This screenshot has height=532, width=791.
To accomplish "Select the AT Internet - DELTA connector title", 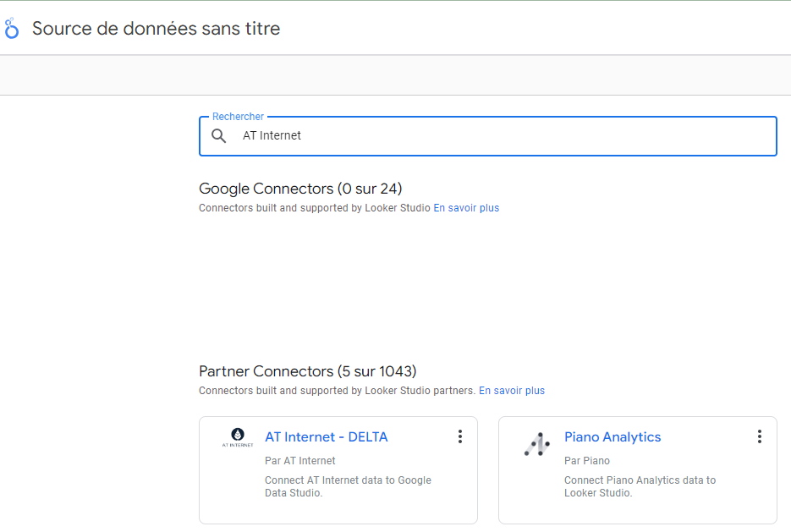I will coord(327,437).
